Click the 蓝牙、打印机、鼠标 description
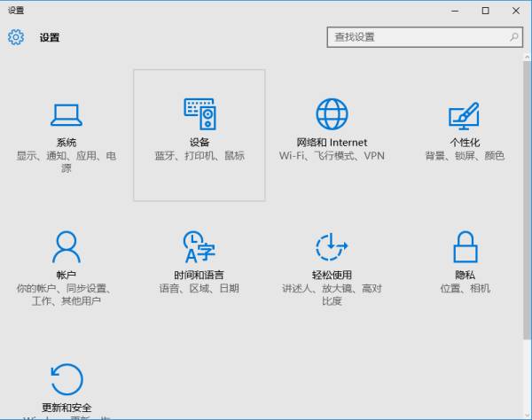Viewport: 532px width, 420px height. point(199,156)
